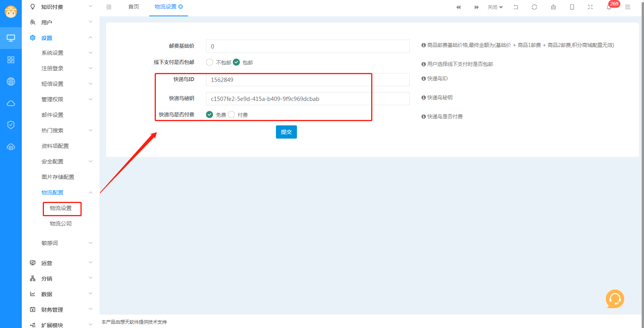Click the chart icon next to 数据
The image size is (644, 328).
point(33,294)
